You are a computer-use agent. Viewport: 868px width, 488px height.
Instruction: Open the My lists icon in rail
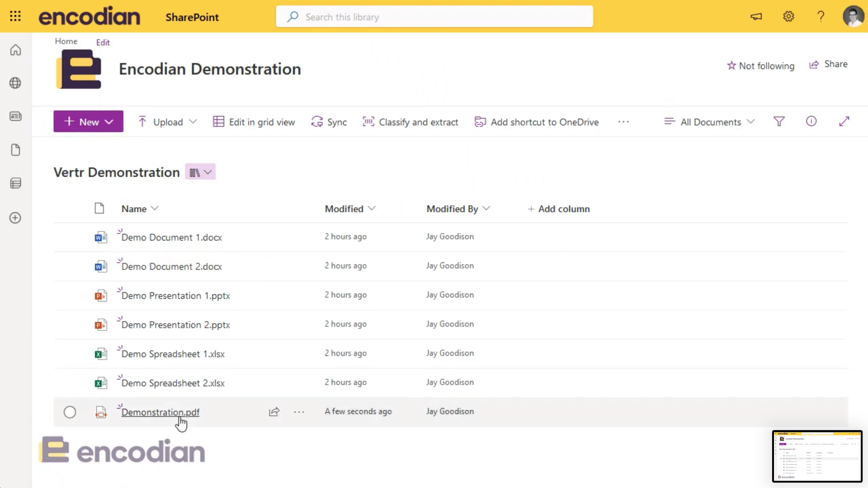click(15, 183)
